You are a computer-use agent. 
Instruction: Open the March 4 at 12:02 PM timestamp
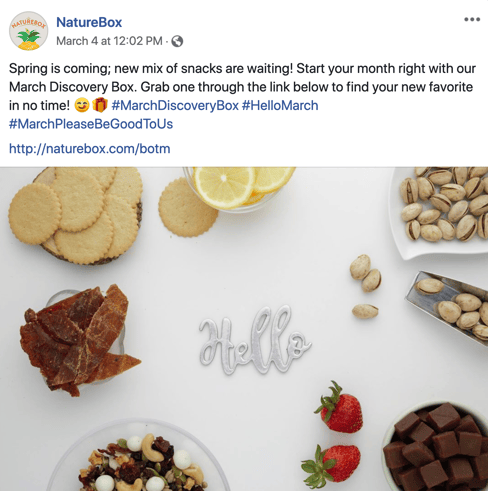(109, 41)
